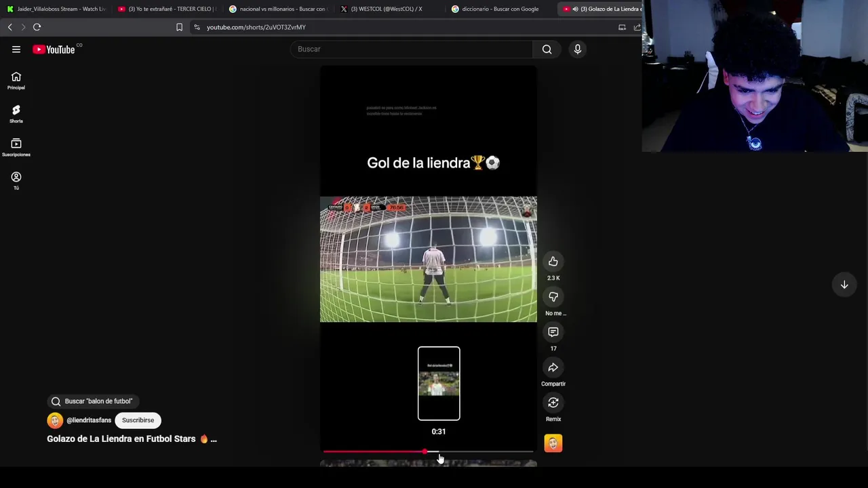This screenshot has height=488, width=868.
Task: Dislike the short with thumbs down
Action: 553,297
